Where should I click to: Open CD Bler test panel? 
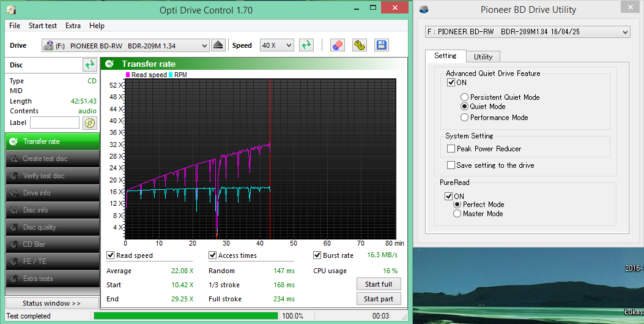[x=53, y=244]
